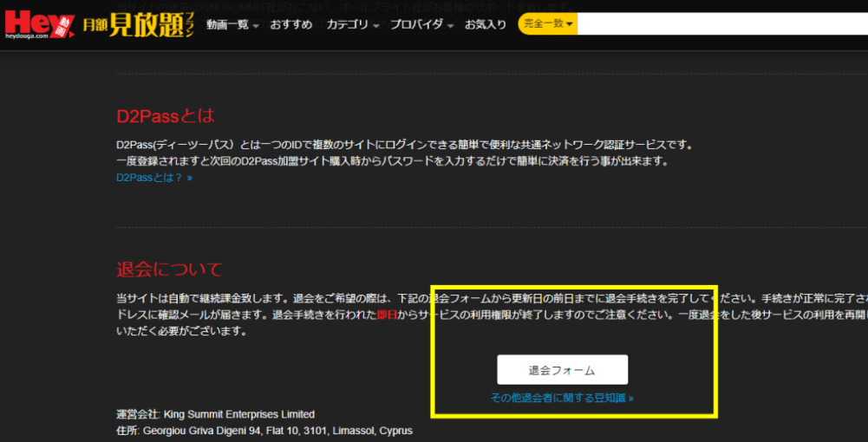The width and height of the screenshot is (868, 442).
Task: Expand the カテゴリ dropdown menu
Action: tap(353, 25)
